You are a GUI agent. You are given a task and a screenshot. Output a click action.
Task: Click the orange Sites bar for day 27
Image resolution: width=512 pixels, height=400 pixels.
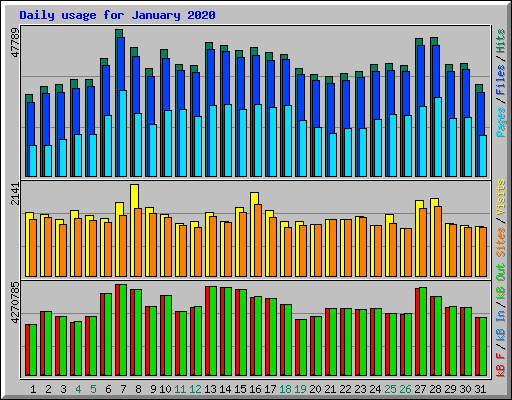423,243
